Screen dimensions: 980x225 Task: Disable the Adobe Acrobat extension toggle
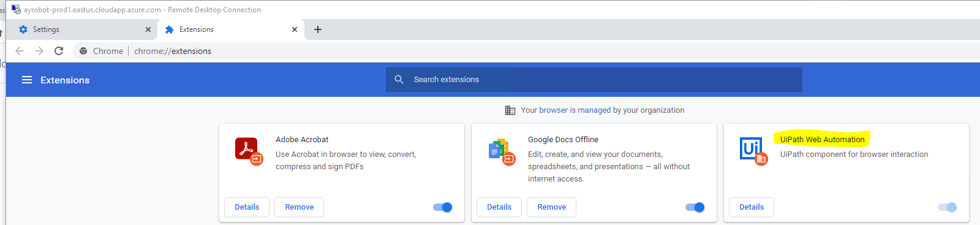click(443, 207)
